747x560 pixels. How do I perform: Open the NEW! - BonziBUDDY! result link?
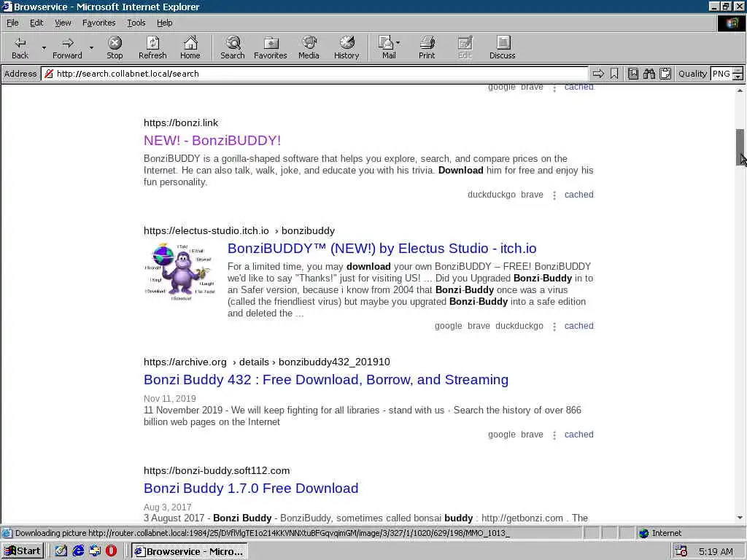pos(212,141)
